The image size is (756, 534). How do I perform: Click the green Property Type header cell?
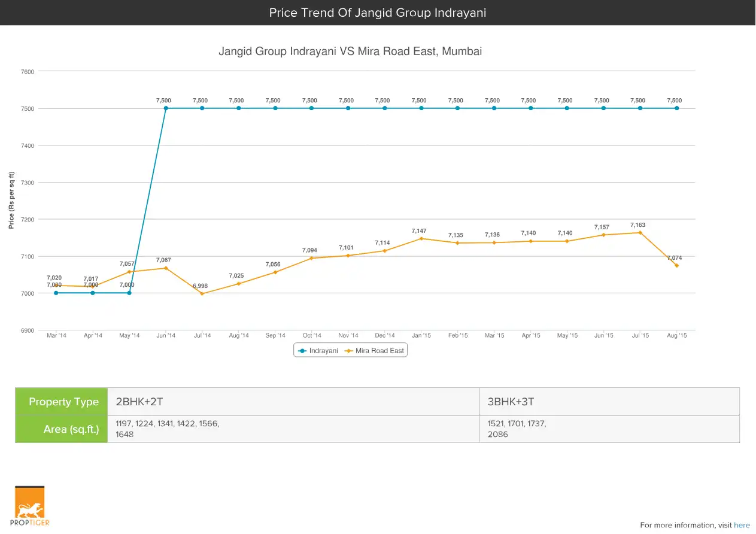click(x=62, y=402)
